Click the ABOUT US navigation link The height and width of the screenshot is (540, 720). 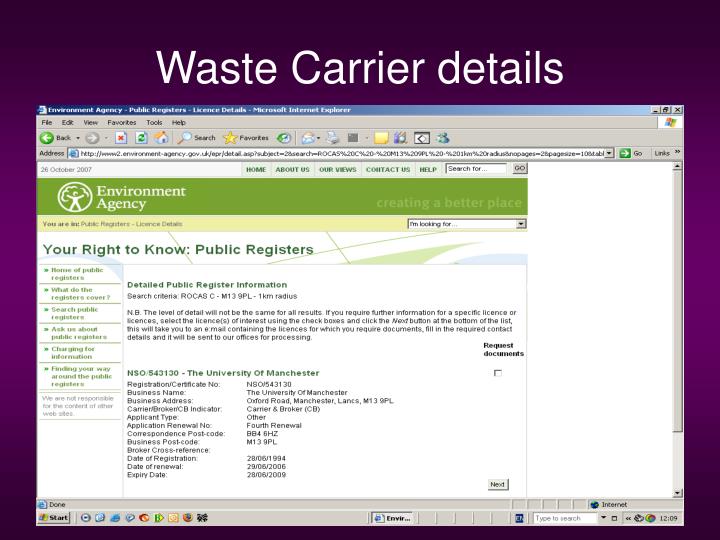pos(292,169)
